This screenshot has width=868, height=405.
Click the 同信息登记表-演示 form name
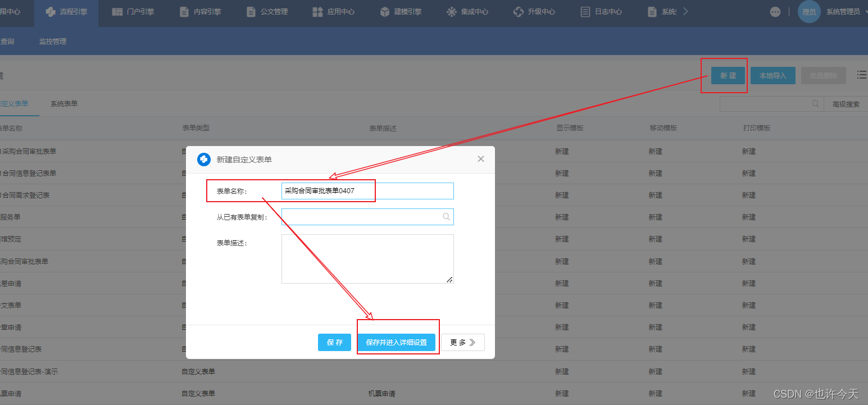point(29,372)
